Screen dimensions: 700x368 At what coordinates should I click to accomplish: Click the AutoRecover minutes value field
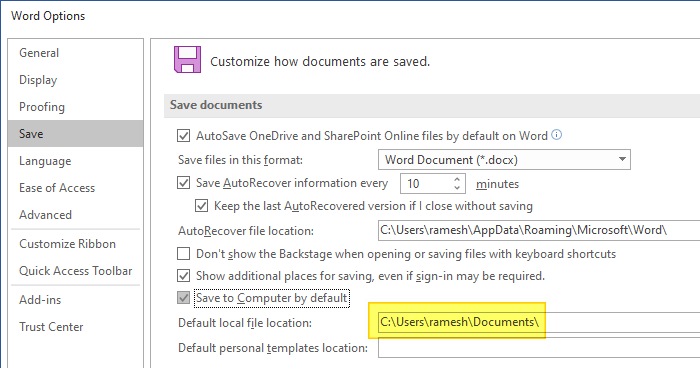point(426,184)
